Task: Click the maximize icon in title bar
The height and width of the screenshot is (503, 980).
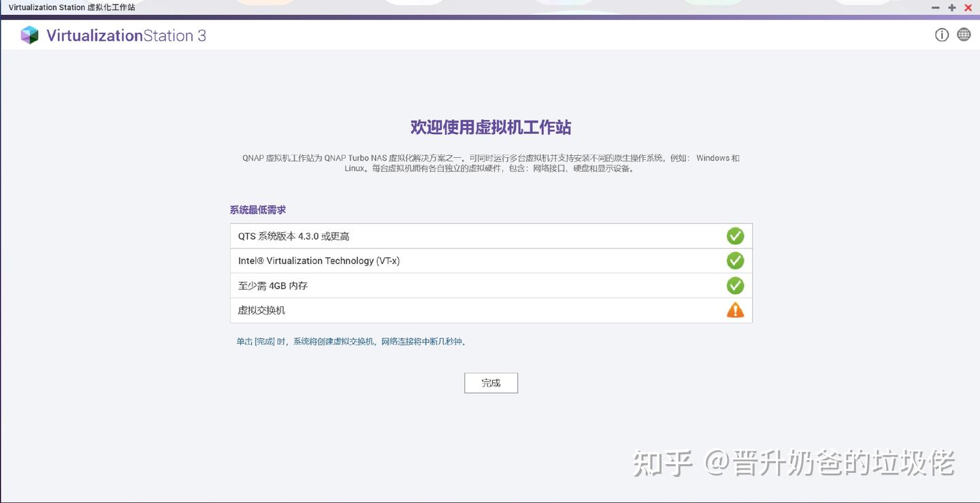Action: pos(951,7)
